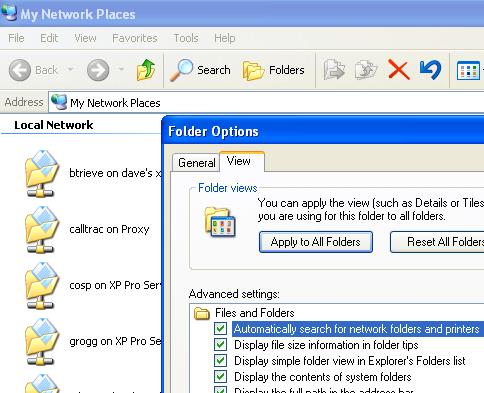Screen dimensions: 484x393
Task: Click the Back arrow button
Action: (20, 70)
